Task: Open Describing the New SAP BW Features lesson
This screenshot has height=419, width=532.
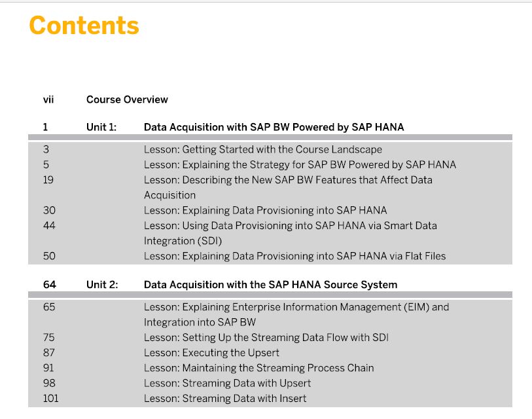Action: [x=288, y=187]
